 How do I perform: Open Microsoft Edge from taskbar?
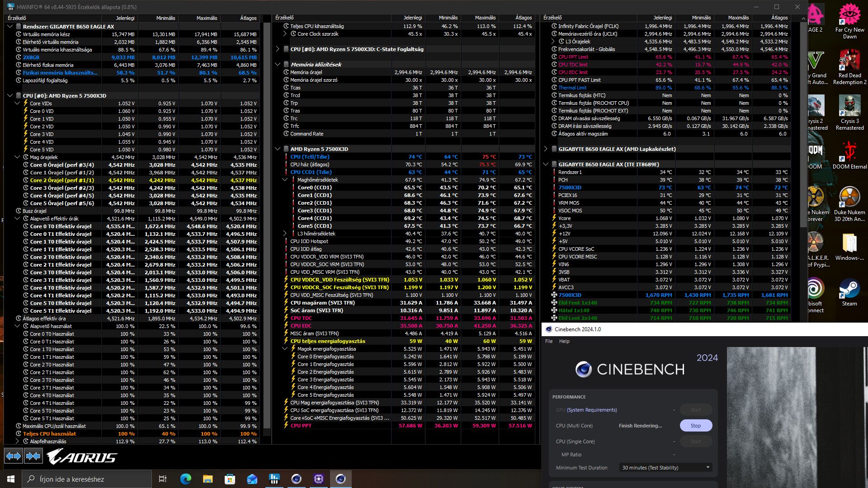186,479
